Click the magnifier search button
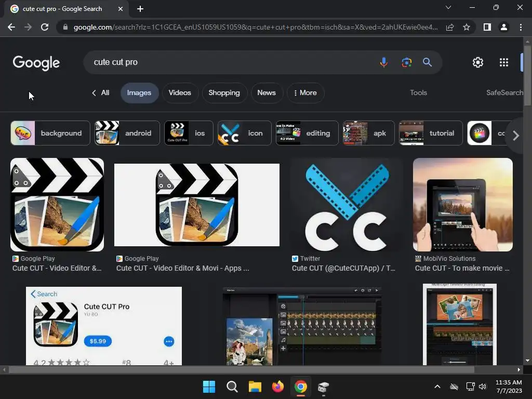This screenshot has width=532, height=399. coord(427,62)
